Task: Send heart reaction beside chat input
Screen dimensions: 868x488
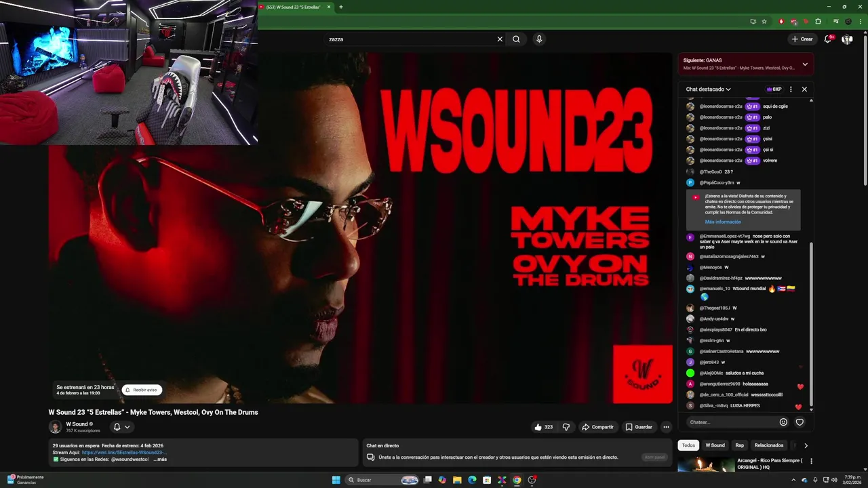Action: point(800,422)
